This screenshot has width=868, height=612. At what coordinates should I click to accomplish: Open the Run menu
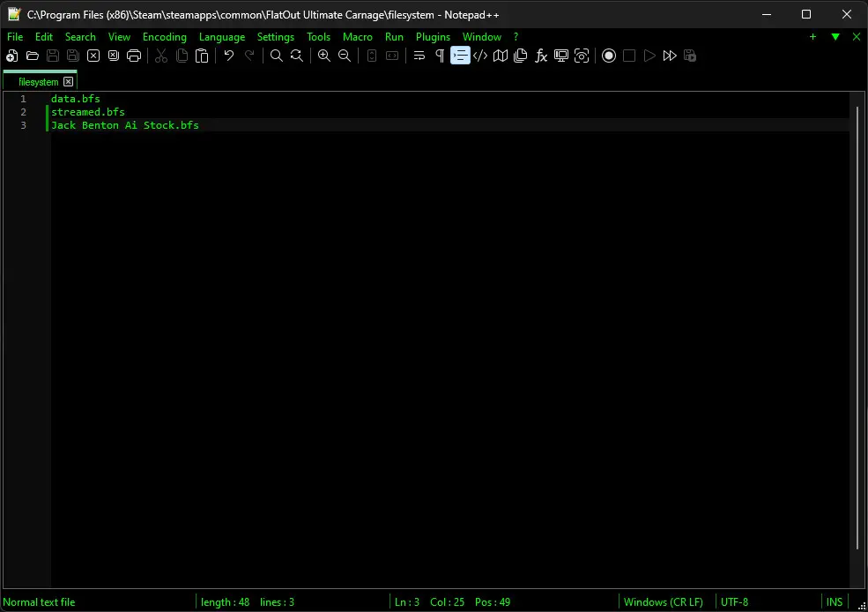coord(394,37)
